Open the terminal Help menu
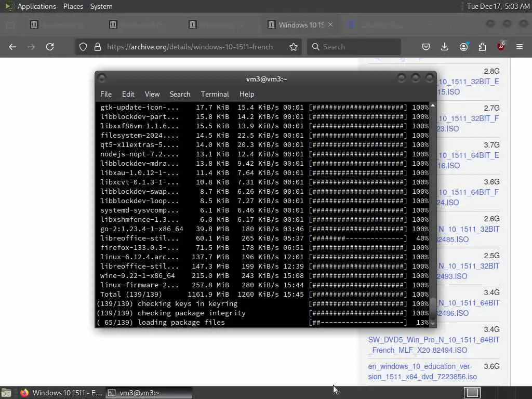 click(247, 95)
